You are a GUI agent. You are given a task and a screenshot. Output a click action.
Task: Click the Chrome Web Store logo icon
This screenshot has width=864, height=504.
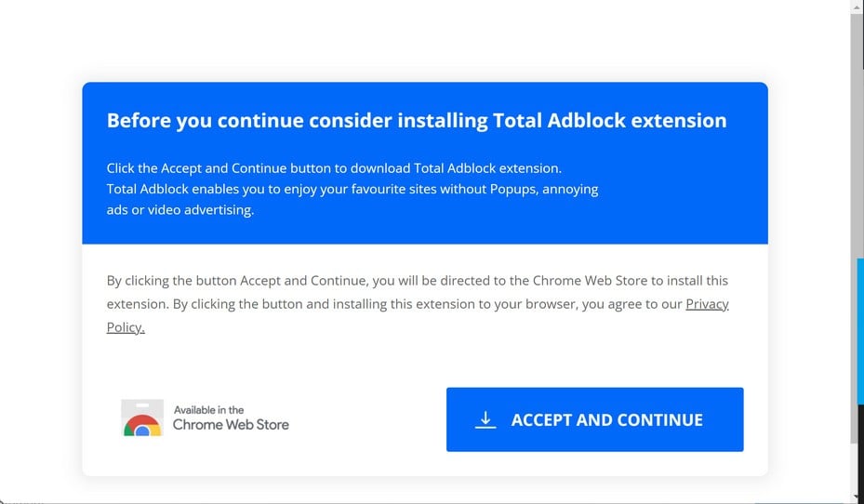click(142, 418)
